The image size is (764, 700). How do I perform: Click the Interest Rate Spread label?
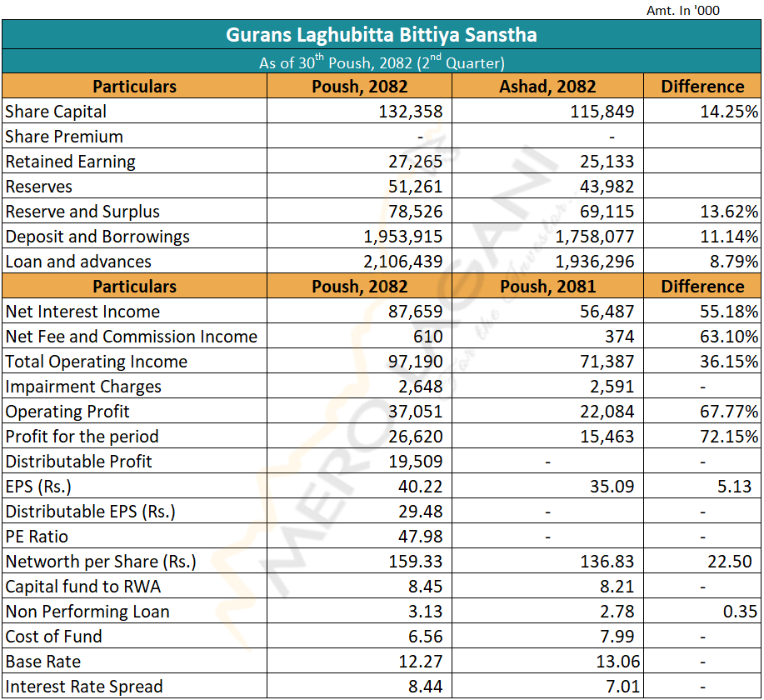point(84,687)
